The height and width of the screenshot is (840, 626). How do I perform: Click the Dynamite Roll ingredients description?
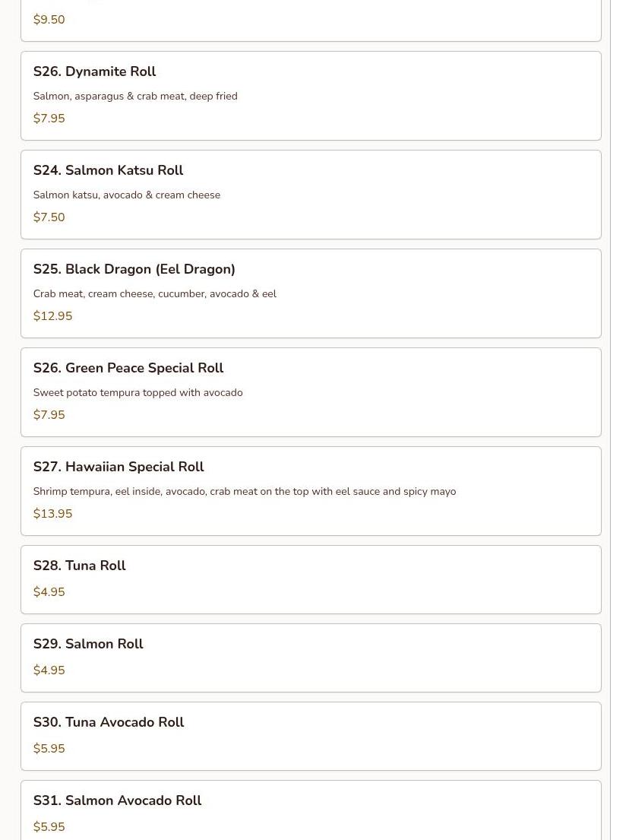135,97
